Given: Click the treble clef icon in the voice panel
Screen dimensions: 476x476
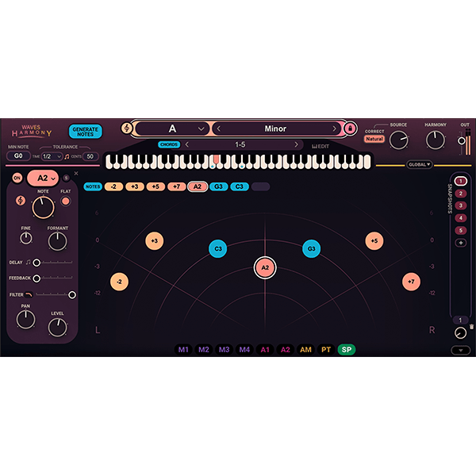Looking at the screenshot, I should click(x=19, y=201).
